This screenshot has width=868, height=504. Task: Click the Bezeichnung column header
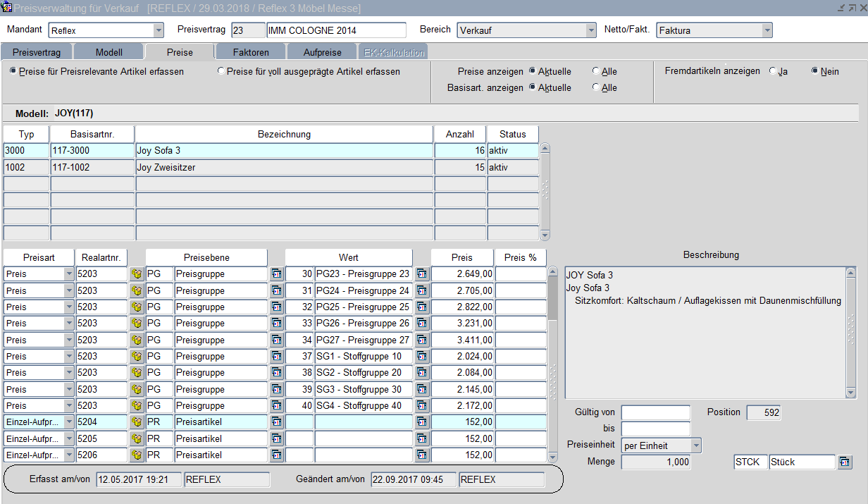pyautogui.click(x=284, y=134)
